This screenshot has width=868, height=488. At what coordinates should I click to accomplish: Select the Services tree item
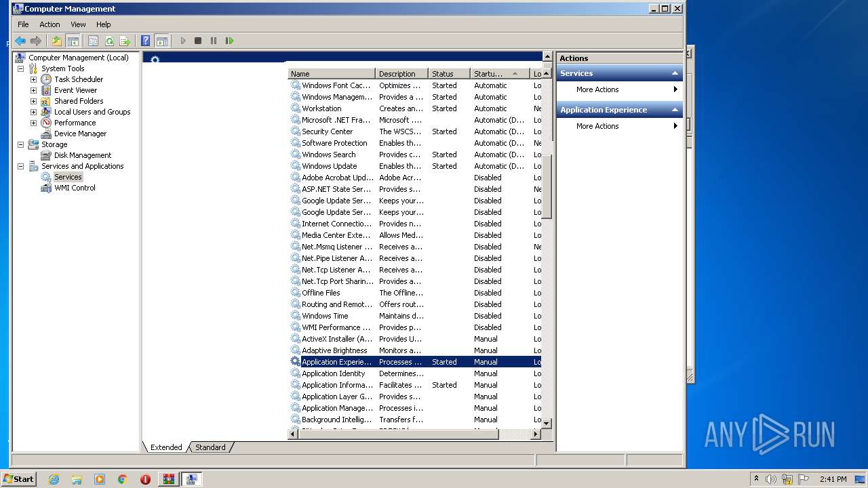point(68,177)
